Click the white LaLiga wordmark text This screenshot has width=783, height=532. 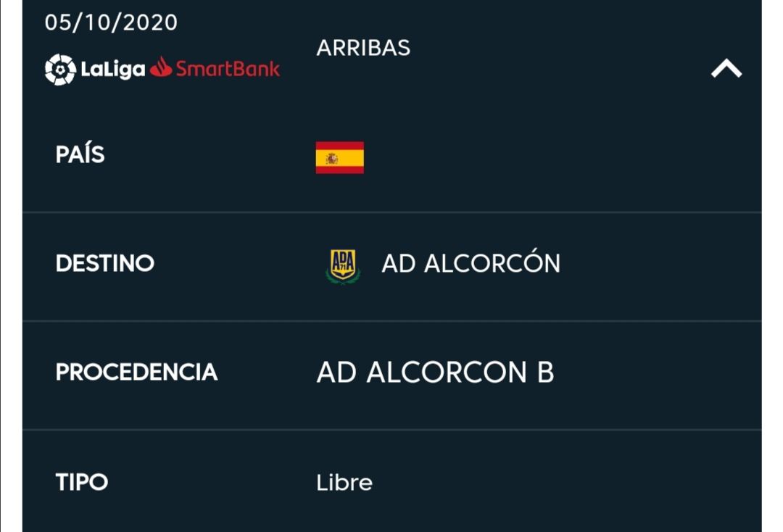click(x=113, y=70)
